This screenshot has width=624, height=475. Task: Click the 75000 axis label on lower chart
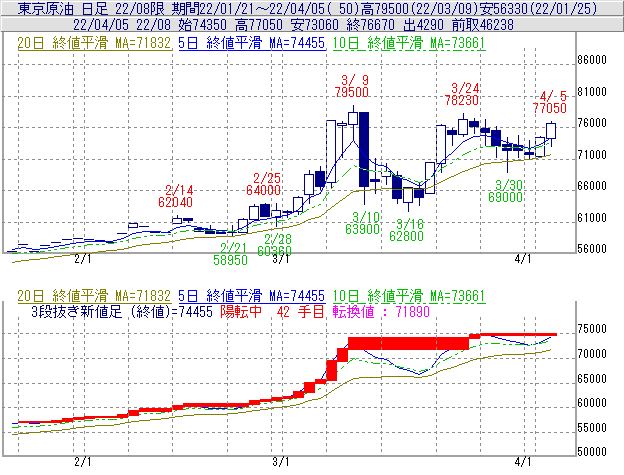pyautogui.click(x=592, y=329)
